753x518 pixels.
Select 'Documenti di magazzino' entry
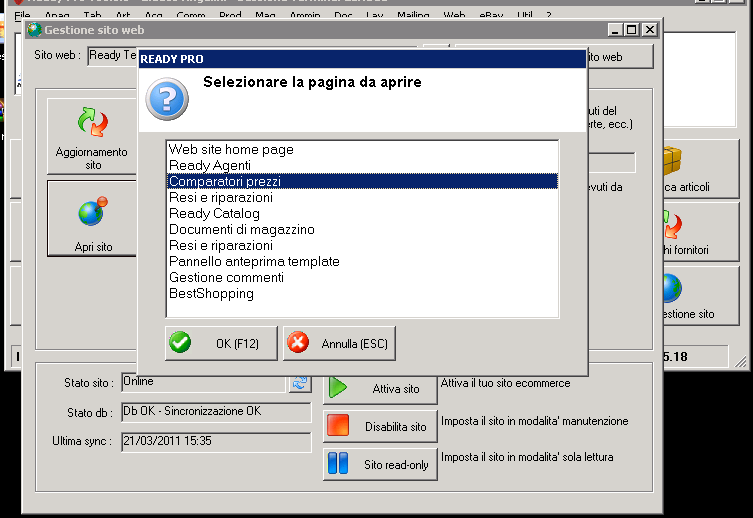pyautogui.click(x=362, y=229)
